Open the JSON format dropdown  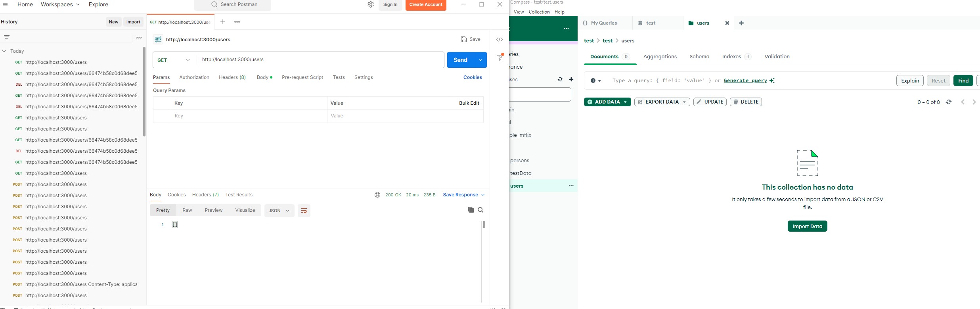[x=279, y=211]
